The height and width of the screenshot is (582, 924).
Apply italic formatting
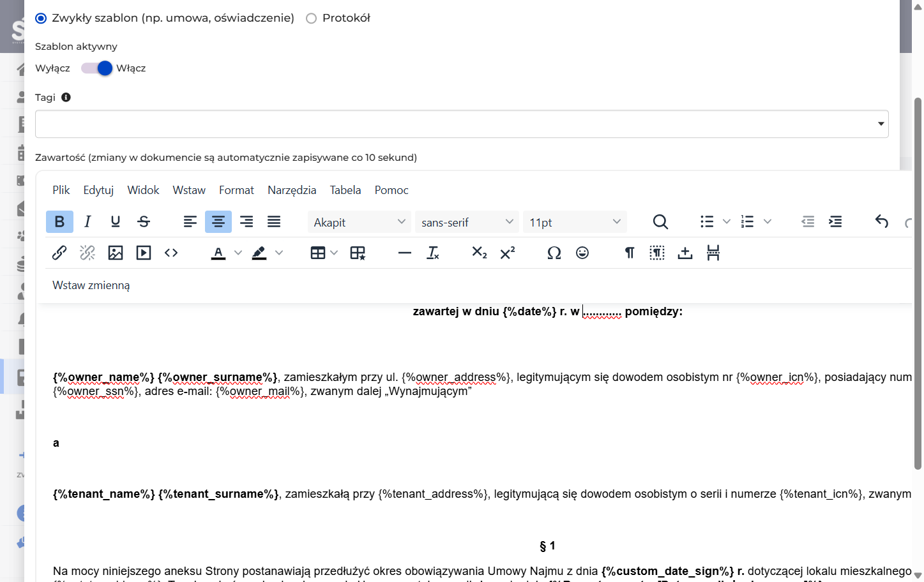click(87, 221)
